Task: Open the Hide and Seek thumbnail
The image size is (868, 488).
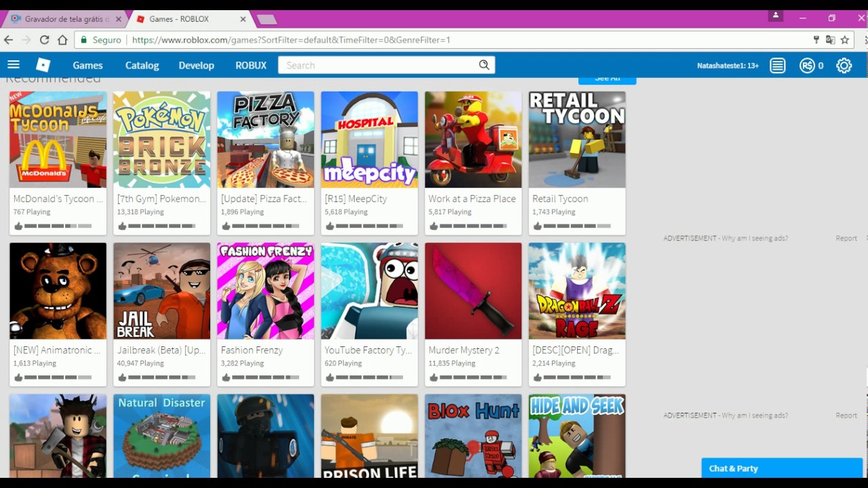Action: point(576,436)
